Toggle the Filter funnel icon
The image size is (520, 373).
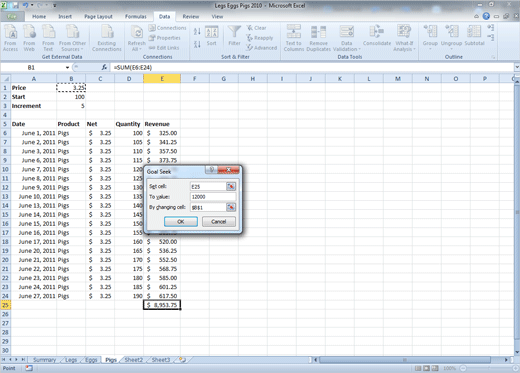pyautogui.click(x=234, y=36)
